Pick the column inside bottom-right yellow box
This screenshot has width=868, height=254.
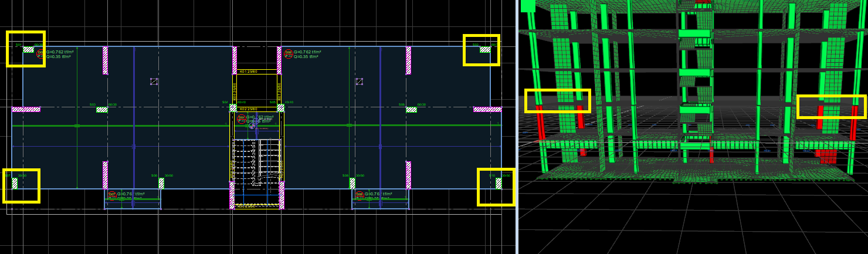499,184
